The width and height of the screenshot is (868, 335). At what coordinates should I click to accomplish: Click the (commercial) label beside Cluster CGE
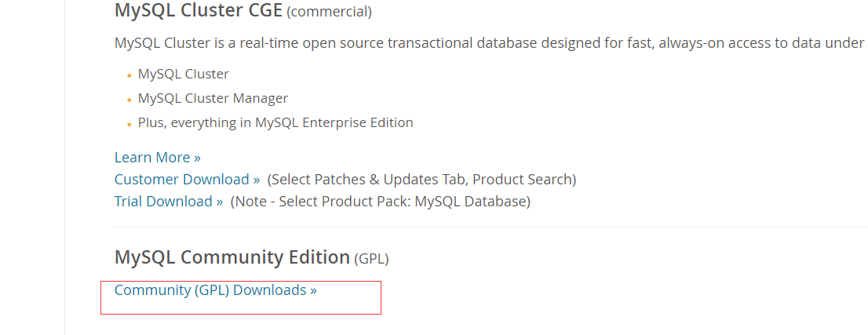point(330,12)
